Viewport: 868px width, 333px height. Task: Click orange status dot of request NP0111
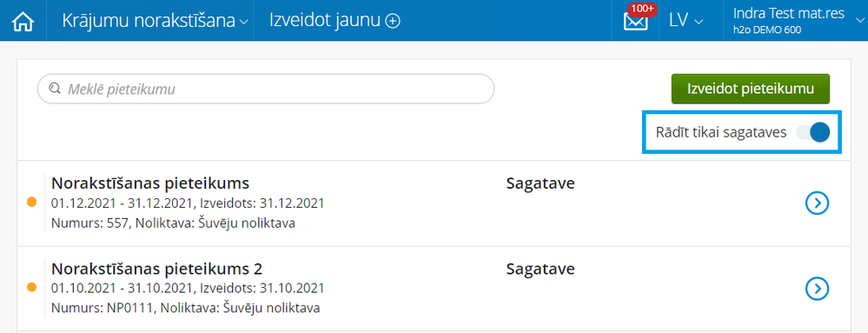point(31,287)
